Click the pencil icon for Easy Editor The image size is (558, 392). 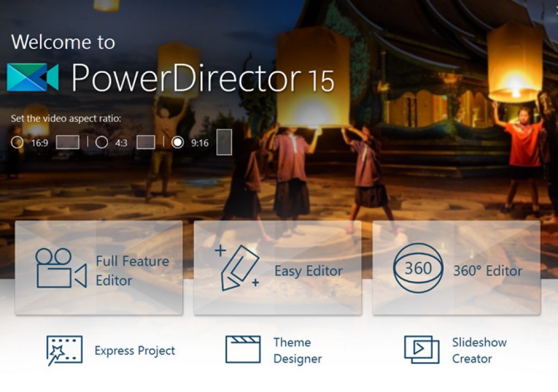238,268
